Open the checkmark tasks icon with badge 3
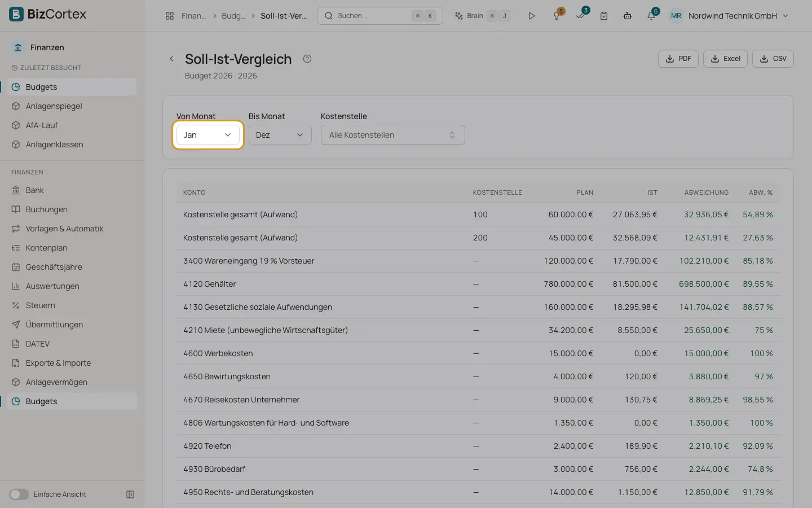The image size is (812, 508). [580, 16]
